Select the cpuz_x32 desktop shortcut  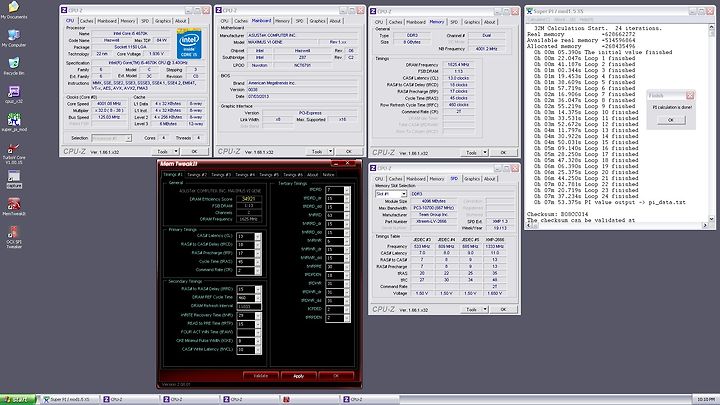[14, 94]
